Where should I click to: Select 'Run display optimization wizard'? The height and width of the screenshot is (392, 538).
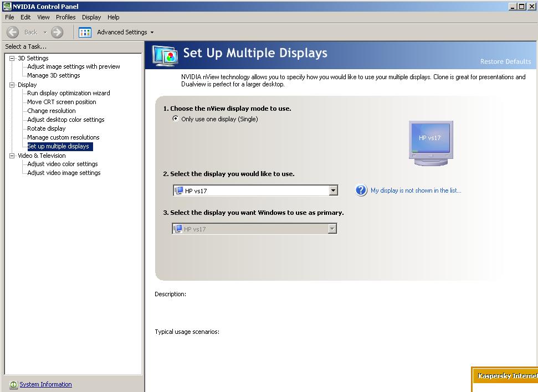69,93
